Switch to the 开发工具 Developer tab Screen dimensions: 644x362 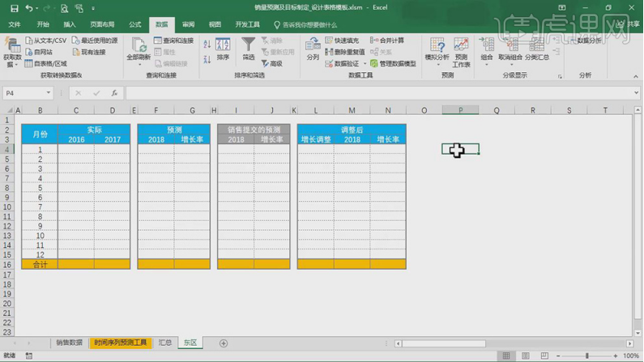click(247, 24)
